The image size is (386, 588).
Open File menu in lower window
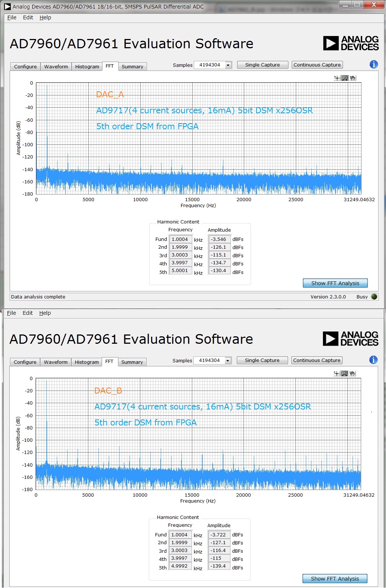pos(12,313)
